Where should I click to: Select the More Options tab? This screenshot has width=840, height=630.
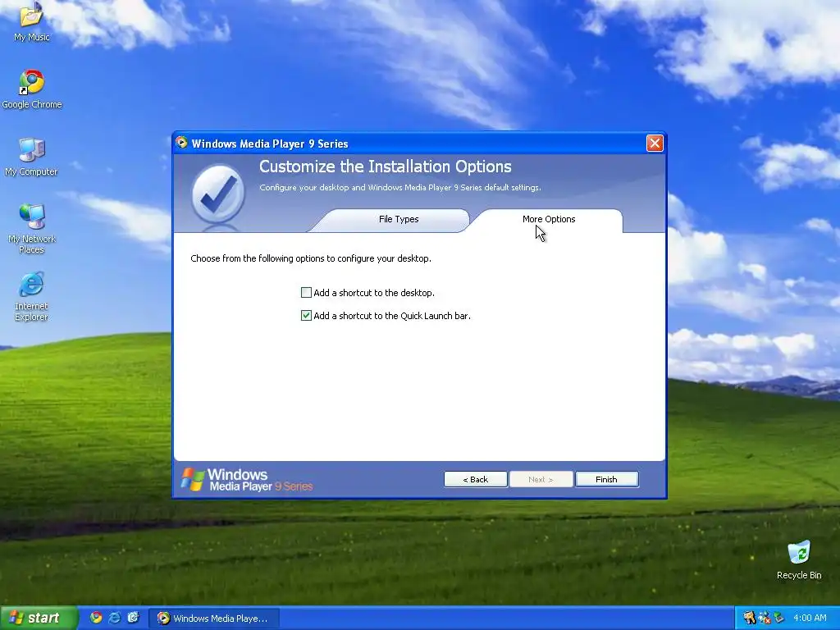(549, 220)
